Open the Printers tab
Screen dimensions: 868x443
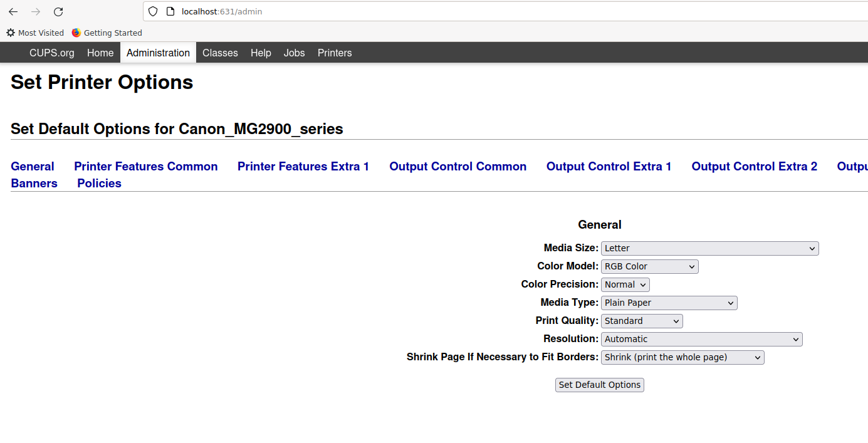tap(335, 53)
